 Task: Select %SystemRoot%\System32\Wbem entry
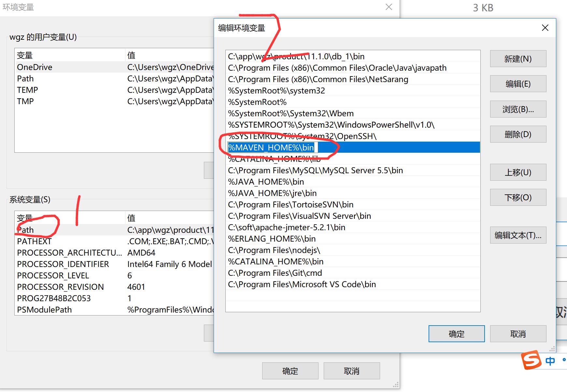pos(353,113)
